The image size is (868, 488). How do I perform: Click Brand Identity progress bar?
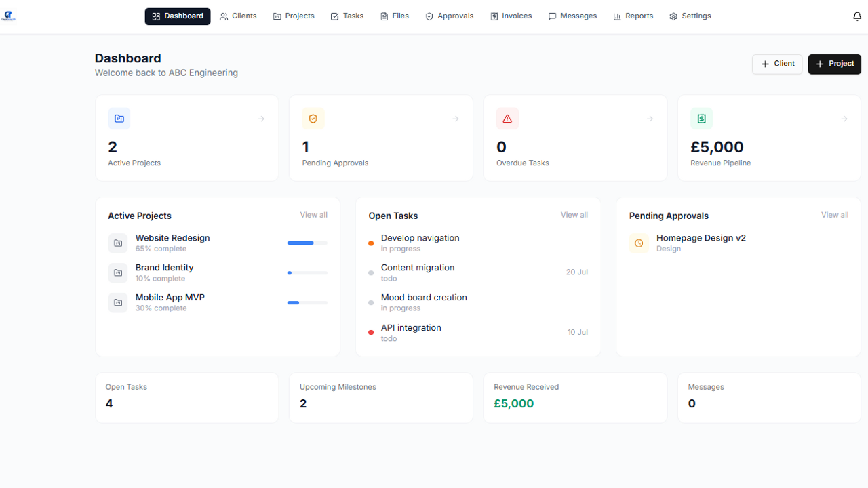point(307,273)
